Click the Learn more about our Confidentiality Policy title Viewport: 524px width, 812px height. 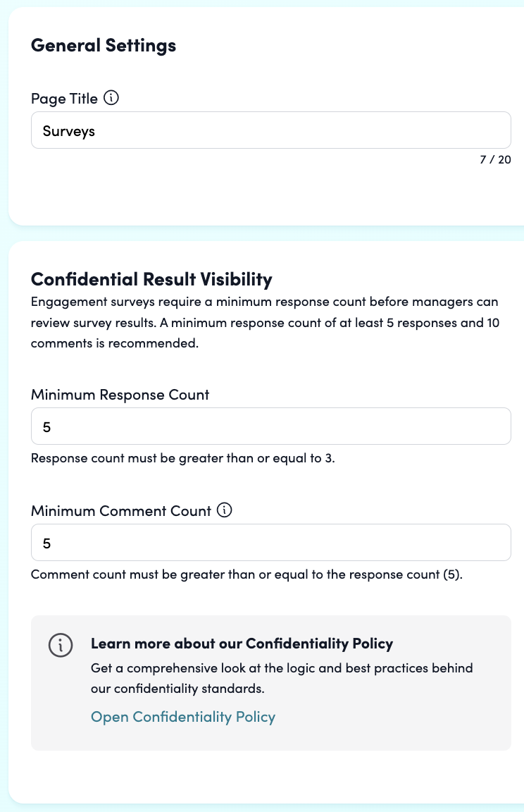click(x=242, y=644)
